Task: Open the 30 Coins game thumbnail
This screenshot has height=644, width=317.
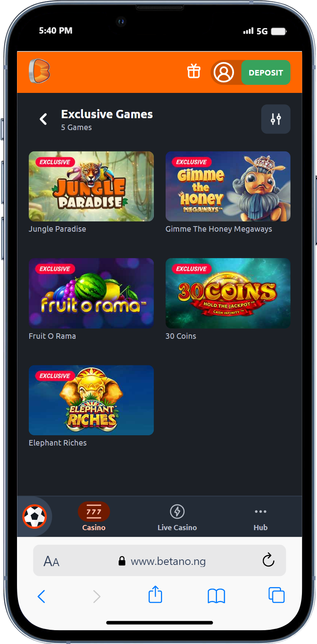Action: pyautogui.click(x=228, y=293)
